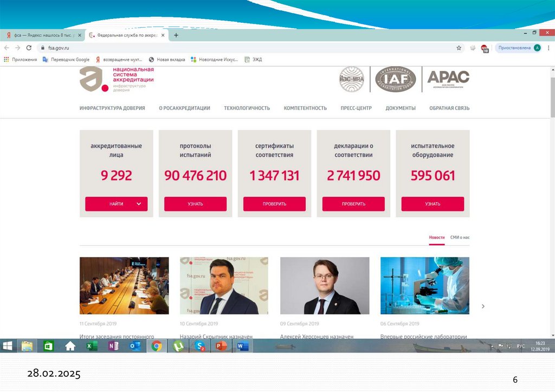Viewport: 555px width, 392px height.
Task: Open Приложения apps bookmark
Action: (21, 60)
